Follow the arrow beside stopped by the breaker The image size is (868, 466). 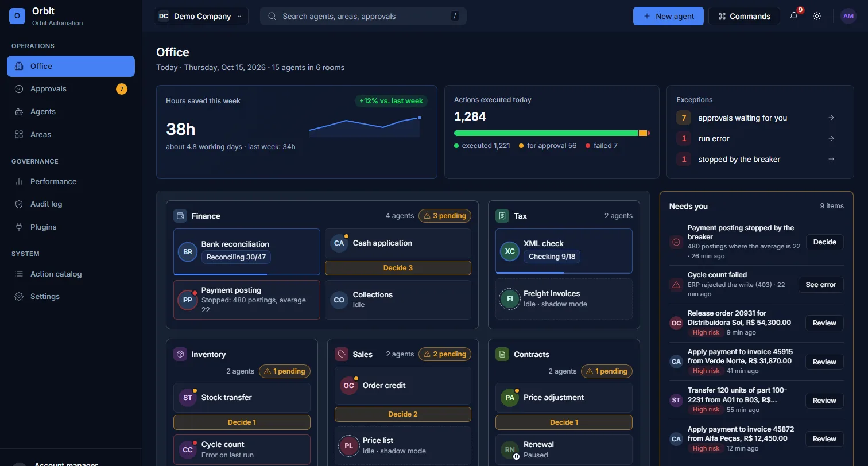831,159
